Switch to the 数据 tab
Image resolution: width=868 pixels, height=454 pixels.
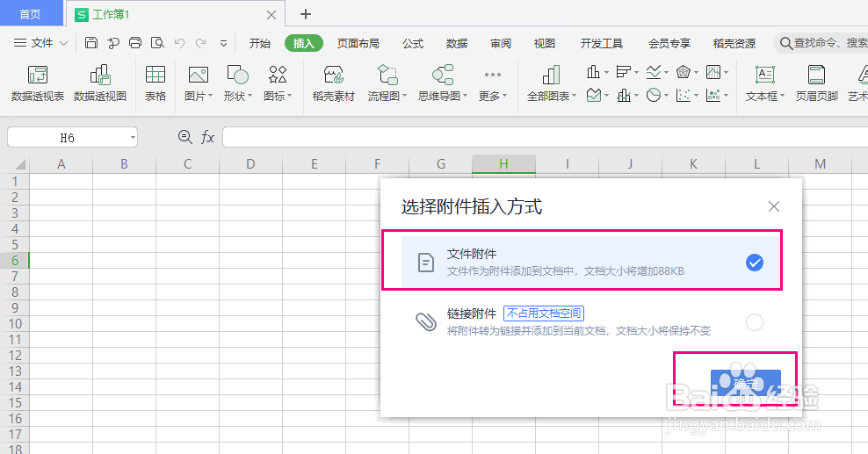pos(457,43)
